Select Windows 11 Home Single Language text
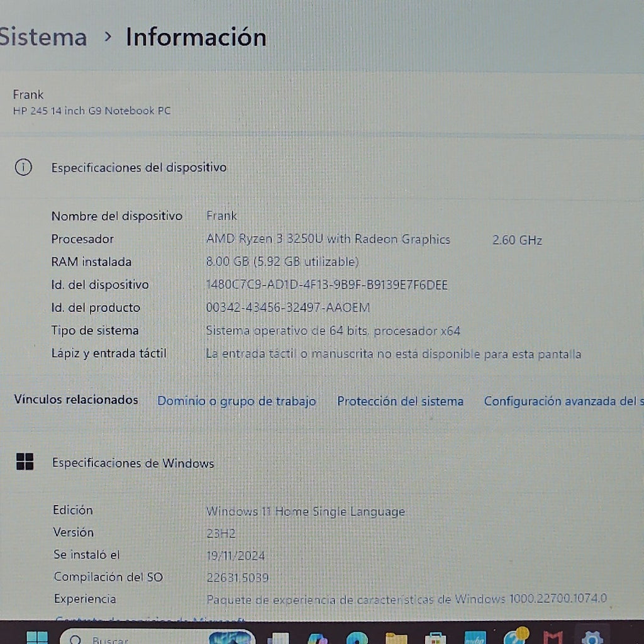 (x=306, y=511)
